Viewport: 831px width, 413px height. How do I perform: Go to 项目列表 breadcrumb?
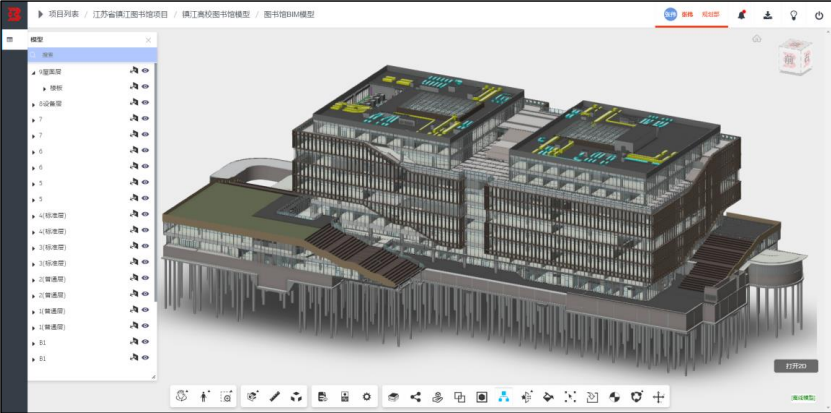point(64,14)
